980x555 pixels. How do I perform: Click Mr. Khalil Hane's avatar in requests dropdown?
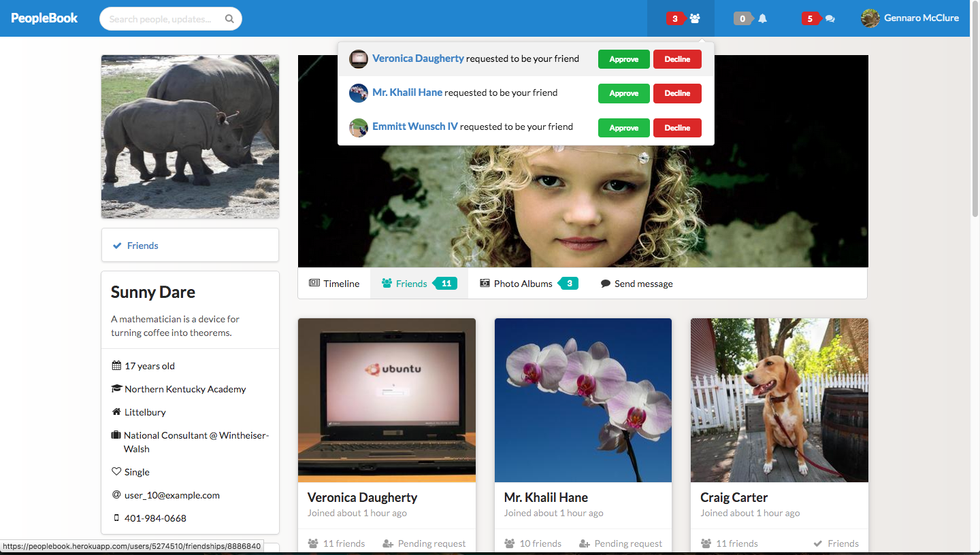[x=359, y=93]
